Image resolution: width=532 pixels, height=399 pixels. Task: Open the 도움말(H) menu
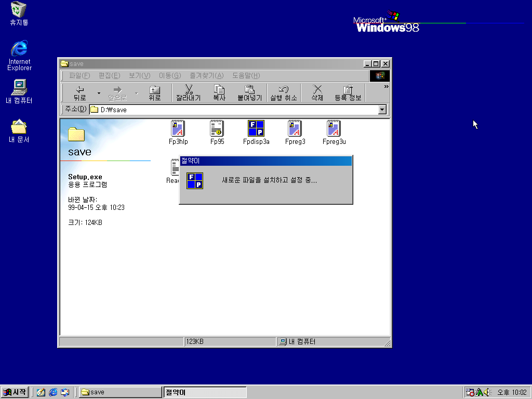[246, 76]
